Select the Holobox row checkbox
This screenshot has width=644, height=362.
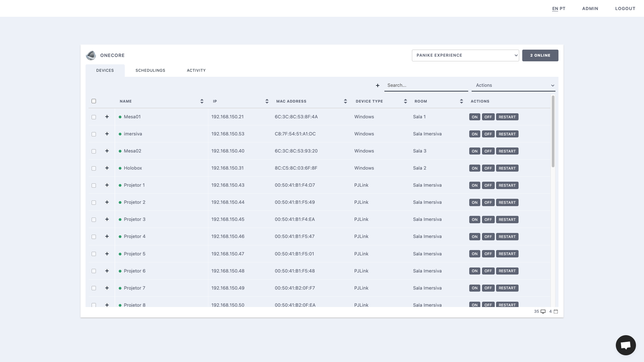(94, 169)
